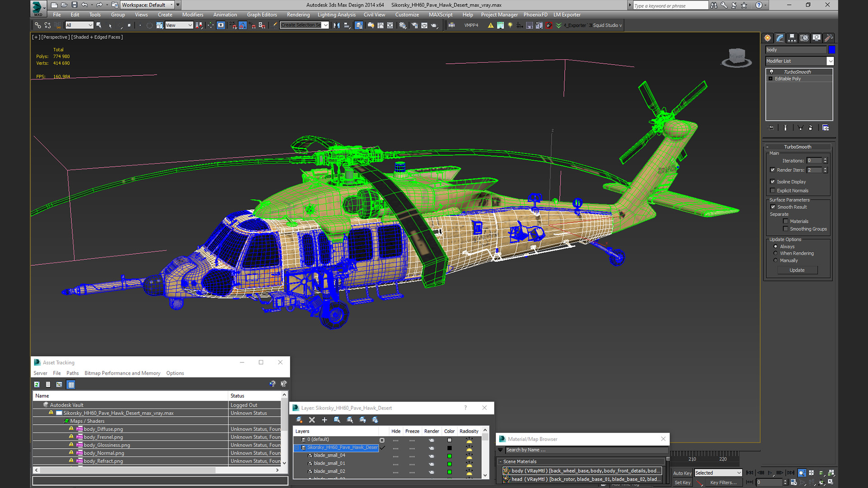
Task: Open the Modifiers menu
Action: (x=193, y=15)
